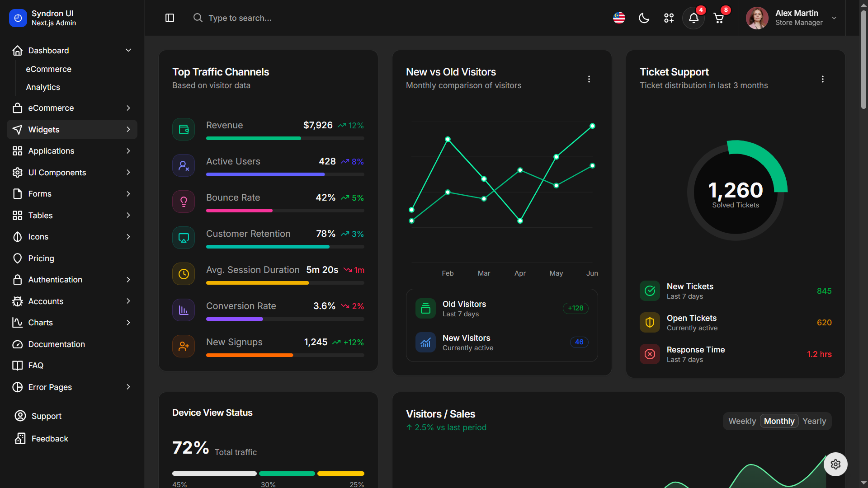
Task: Select the Weekly view
Action: 742,421
